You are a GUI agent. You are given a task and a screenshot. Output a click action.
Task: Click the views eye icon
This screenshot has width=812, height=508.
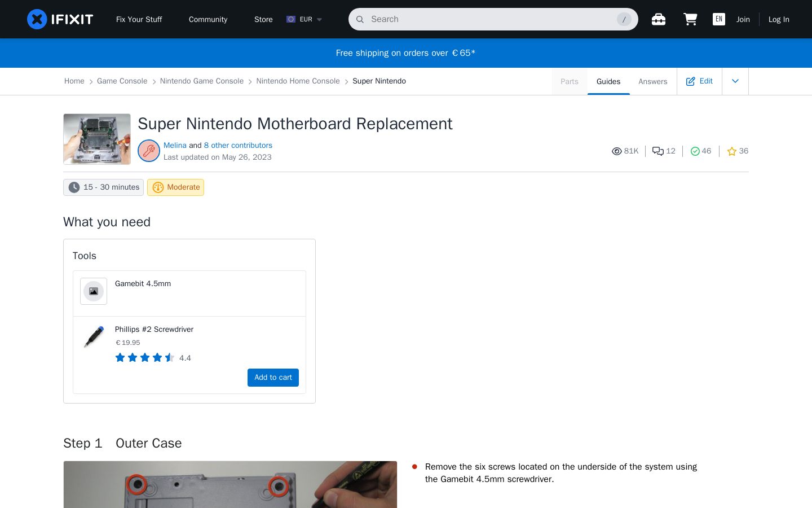pos(617,151)
